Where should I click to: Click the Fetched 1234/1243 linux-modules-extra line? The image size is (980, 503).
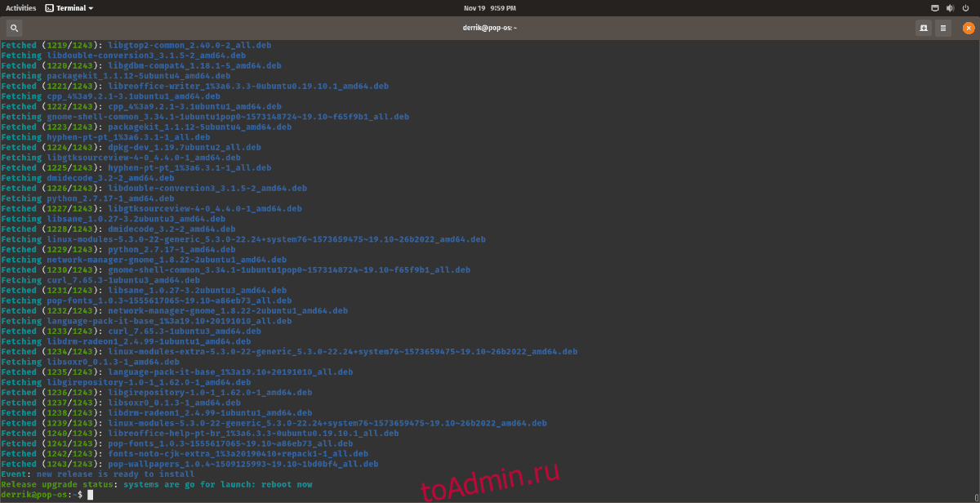click(x=289, y=351)
